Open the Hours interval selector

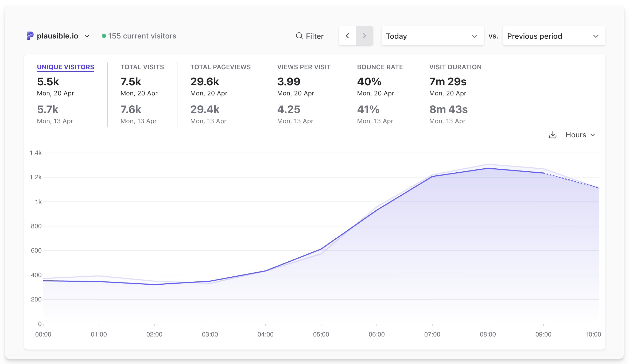click(580, 135)
